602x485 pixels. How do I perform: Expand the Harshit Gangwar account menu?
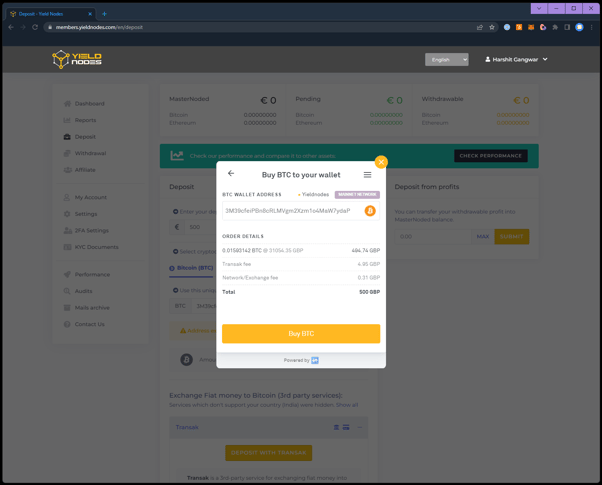pos(516,60)
